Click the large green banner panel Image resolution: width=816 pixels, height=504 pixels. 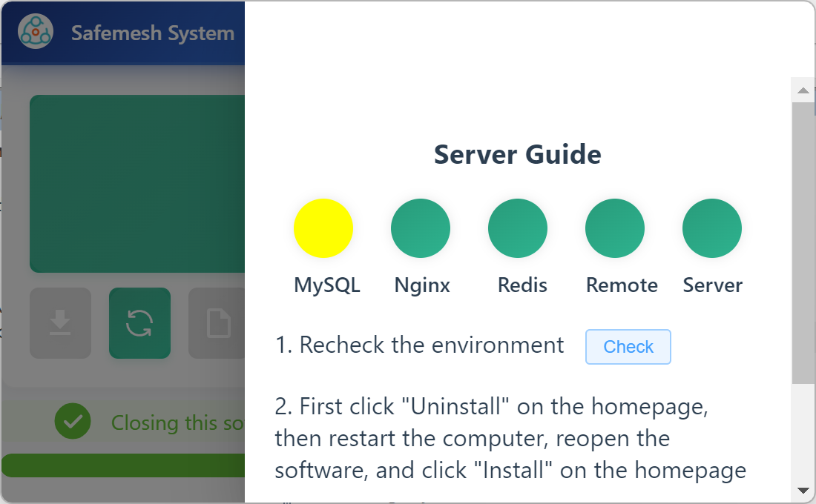[x=137, y=183]
